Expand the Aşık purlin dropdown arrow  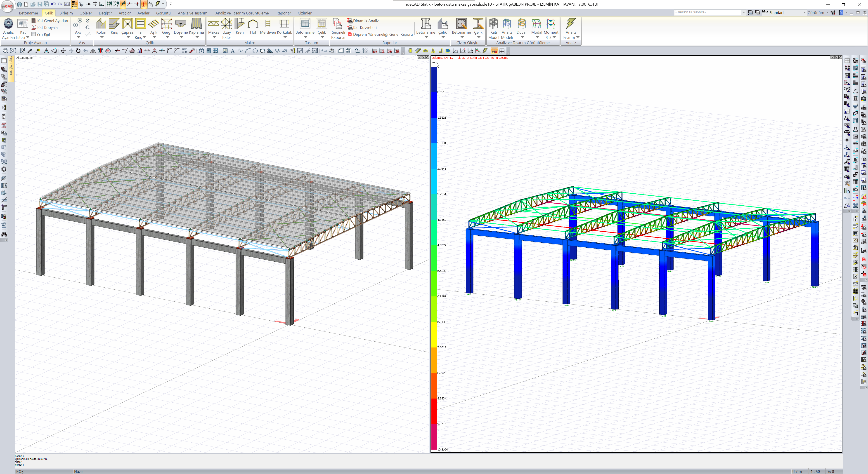(x=154, y=37)
